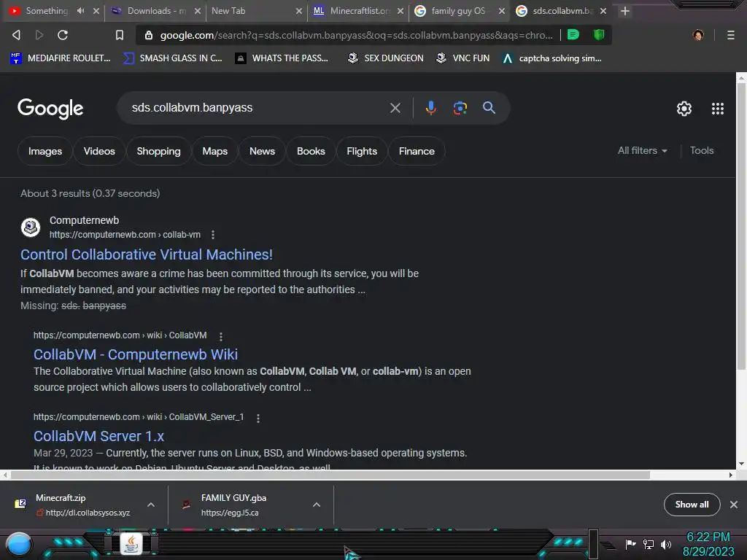Open the VNC FUN bookmark
This screenshot has height=560, width=747.
pos(463,58)
